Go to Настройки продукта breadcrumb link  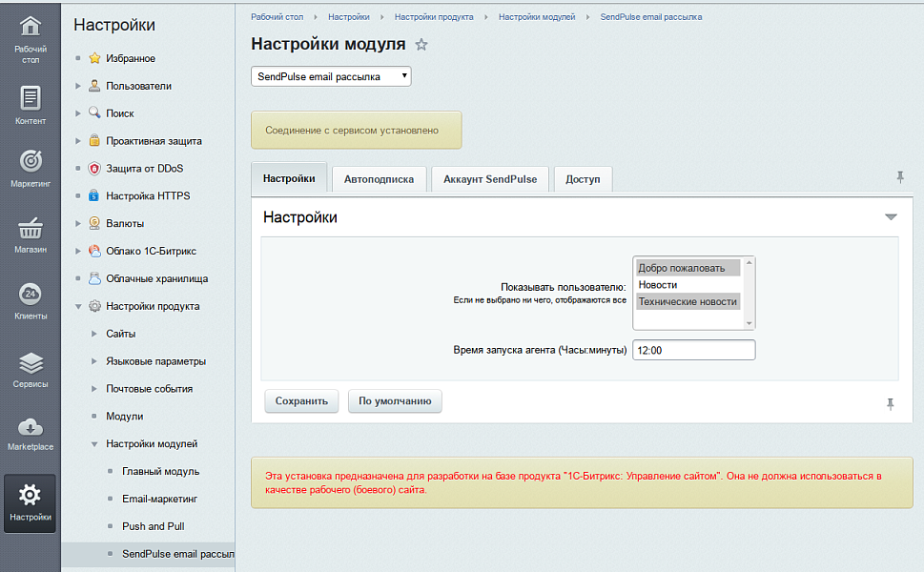[x=434, y=17]
